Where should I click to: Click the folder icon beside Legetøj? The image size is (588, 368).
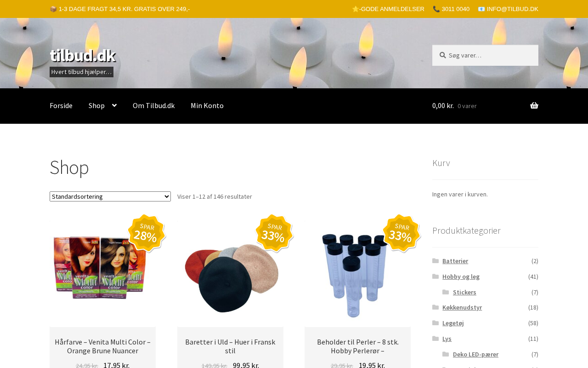[x=435, y=323]
